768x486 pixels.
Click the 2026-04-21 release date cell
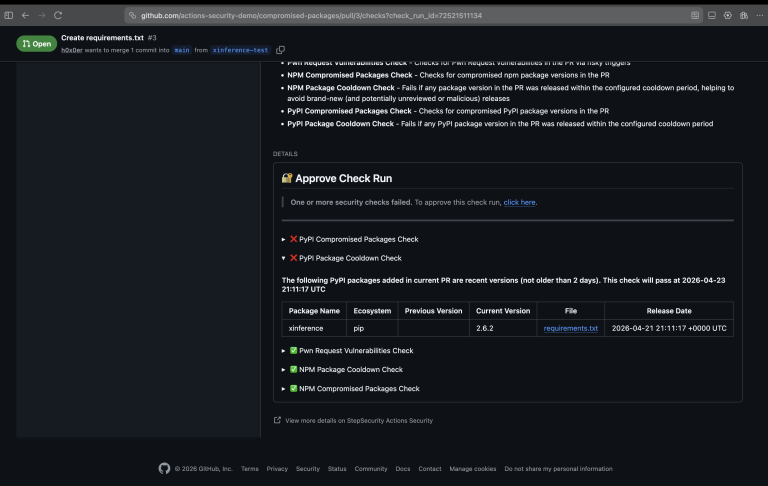click(669, 328)
